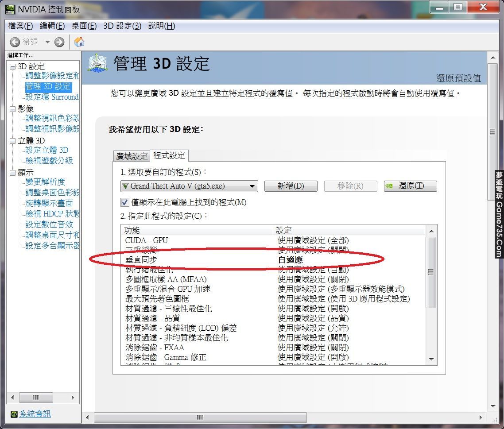Click the 新增(D) button
This screenshot has height=429, width=504.
291,186
